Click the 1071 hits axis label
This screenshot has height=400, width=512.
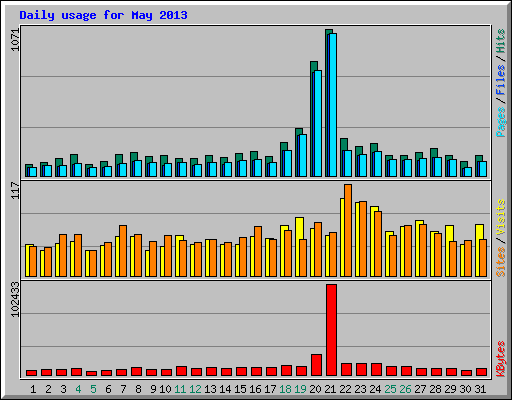pyautogui.click(x=15, y=40)
